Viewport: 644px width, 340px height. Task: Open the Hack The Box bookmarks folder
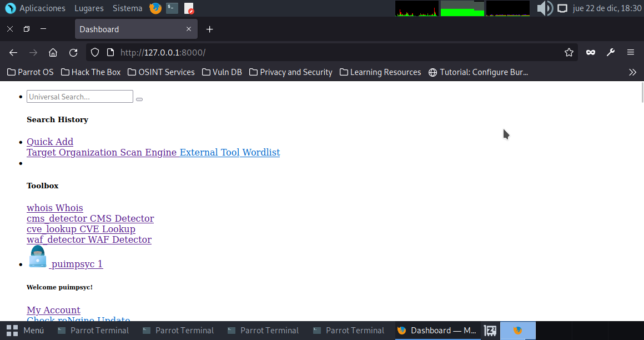[x=90, y=72]
